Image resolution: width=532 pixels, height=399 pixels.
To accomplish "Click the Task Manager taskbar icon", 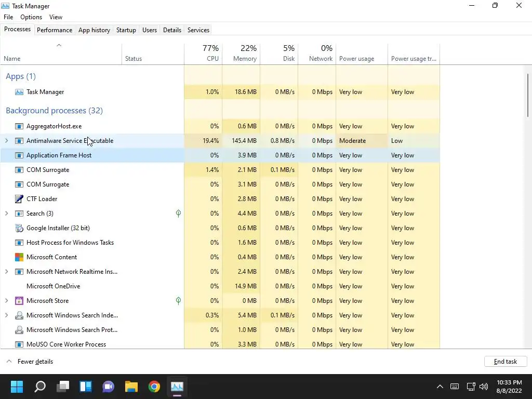I will tap(177, 387).
